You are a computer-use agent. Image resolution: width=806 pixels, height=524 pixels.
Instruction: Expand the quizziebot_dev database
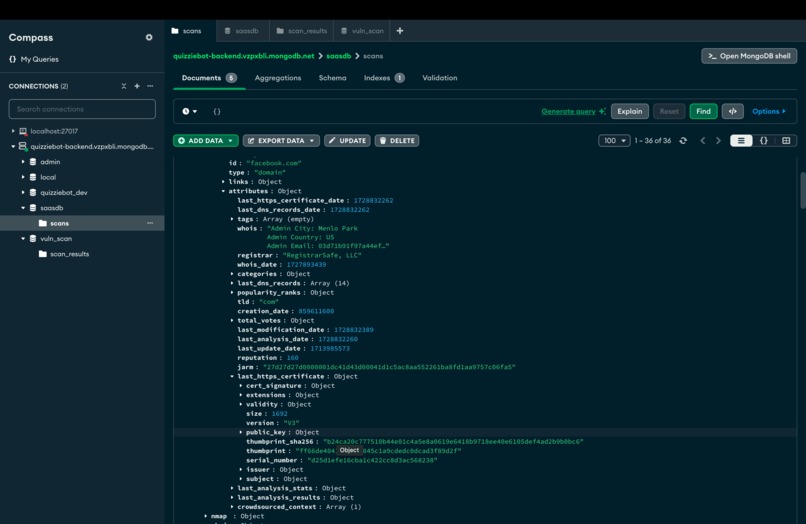(x=23, y=192)
